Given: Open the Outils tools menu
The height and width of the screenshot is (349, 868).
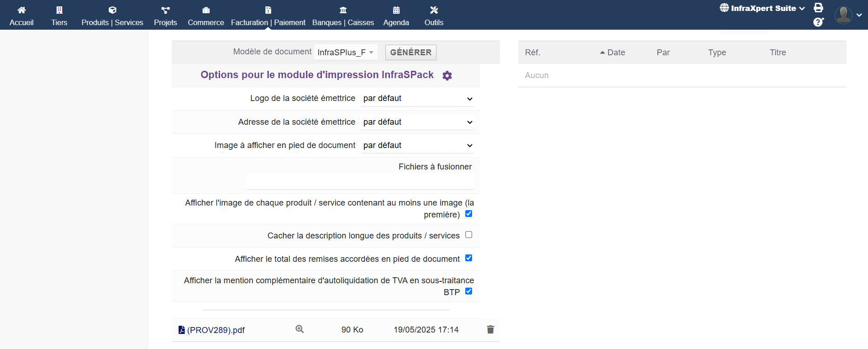Looking at the screenshot, I should pyautogui.click(x=434, y=16).
